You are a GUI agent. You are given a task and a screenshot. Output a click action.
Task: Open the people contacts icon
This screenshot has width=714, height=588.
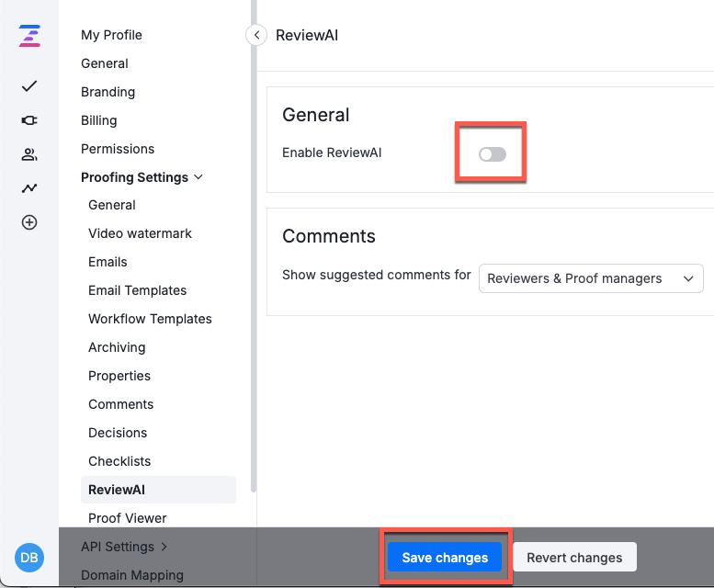29,154
